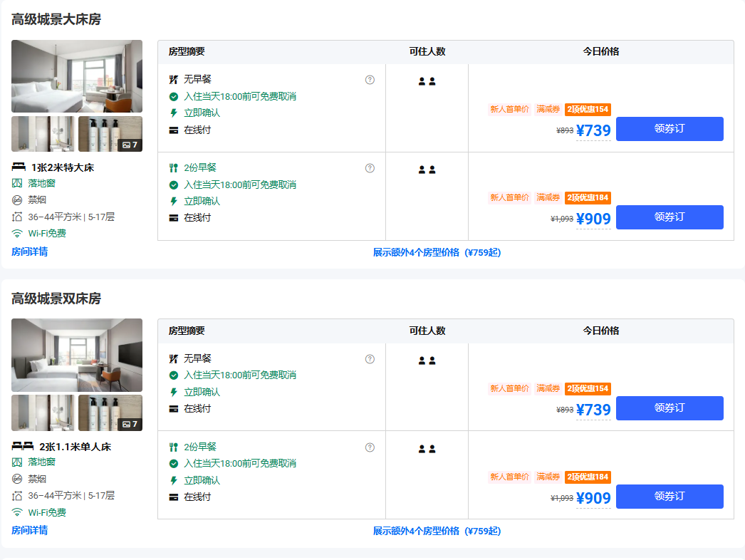Click help icon beside 2份早餐 in 大床房
The width and height of the screenshot is (745, 560).
pyautogui.click(x=370, y=168)
